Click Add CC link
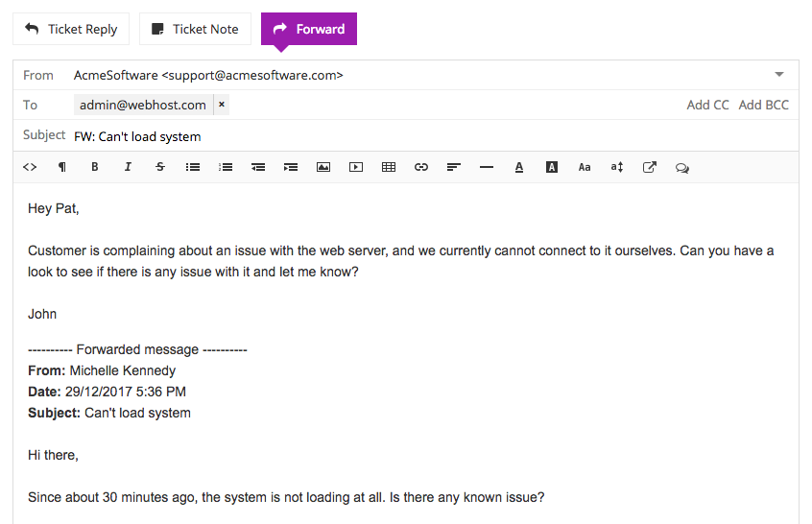 (707, 105)
